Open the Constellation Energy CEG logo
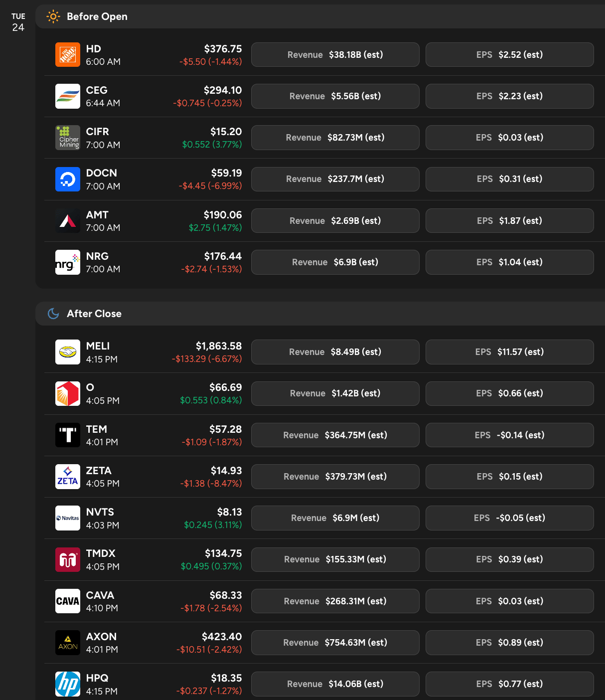Image resolution: width=605 pixels, height=700 pixels. [x=68, y=96]
